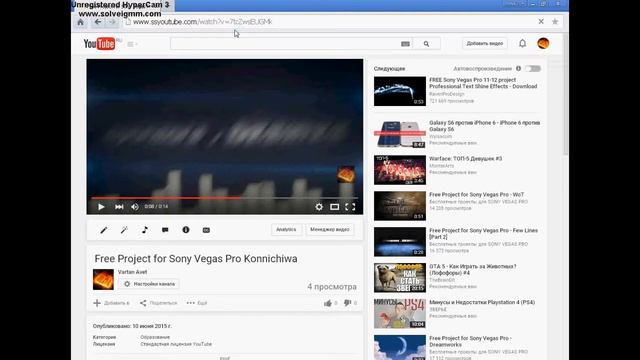Click the page vertical scrollbar
This screenshot has height=360, width=640.
tap(565, 94)
